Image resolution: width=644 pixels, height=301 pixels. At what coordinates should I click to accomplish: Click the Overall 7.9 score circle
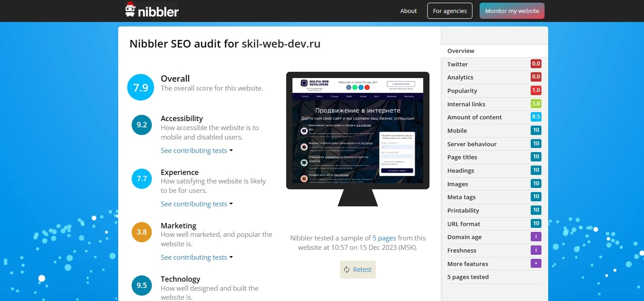(141, 87)
